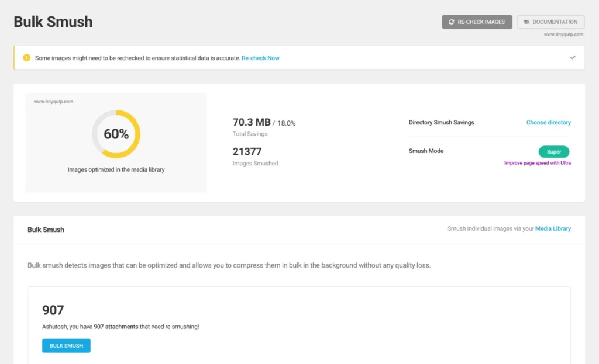
Task: Click the 18.0% savings percentage
Action: pos(286,123)
